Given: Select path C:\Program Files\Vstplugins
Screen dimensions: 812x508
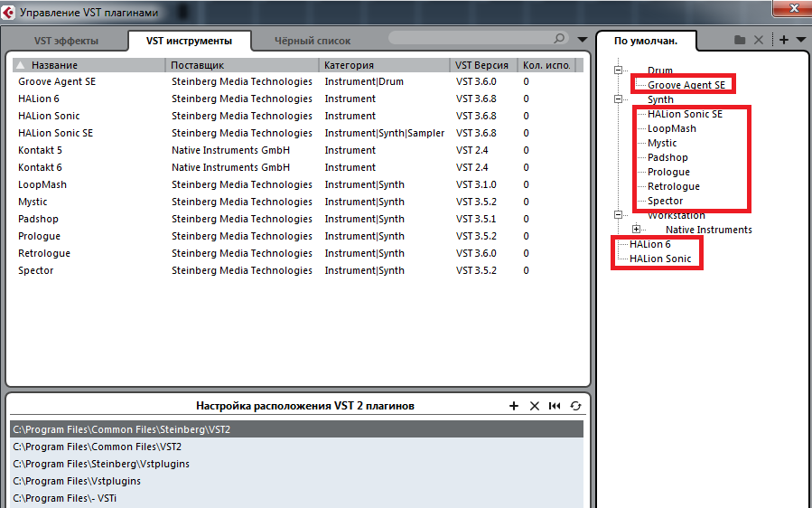Looking at the screenshot, I should 297,481.
